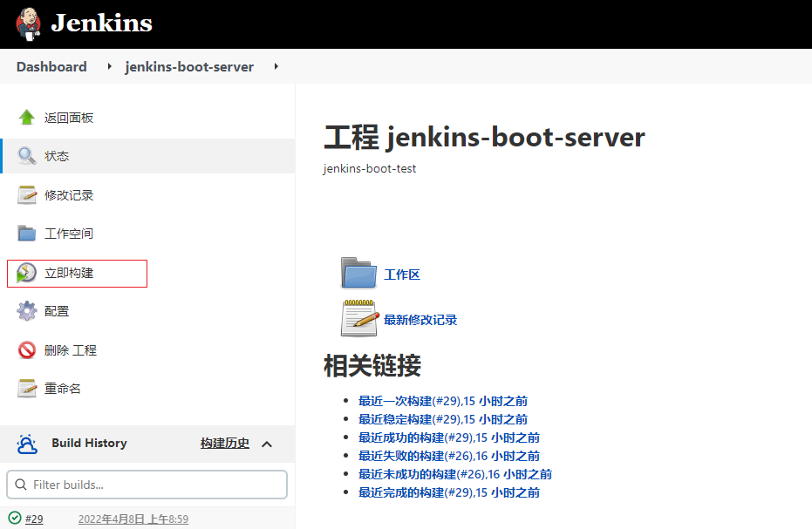This screenshot has width=812, height=529.
Task: Open the 最新修改记录 link
Action: pyautogui.click(x=420, y=320)
